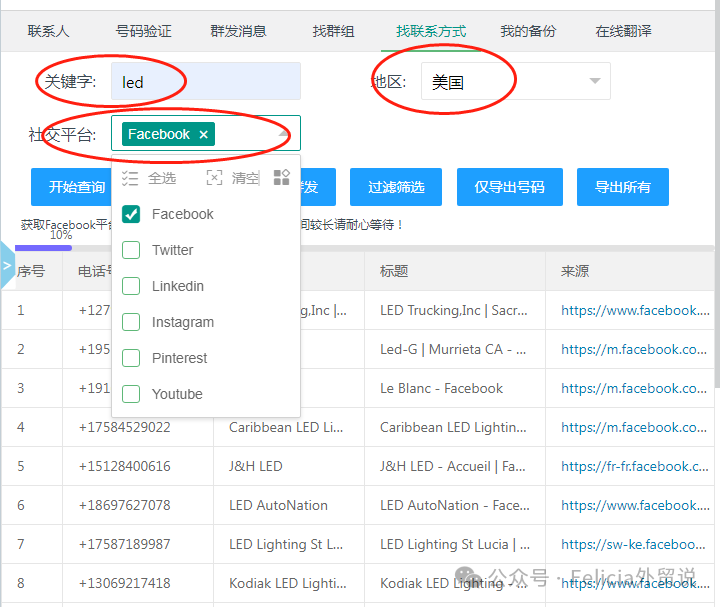Click the 来源 column header
The height and width of the screenshot is (607, 720).
pos(575,271)
